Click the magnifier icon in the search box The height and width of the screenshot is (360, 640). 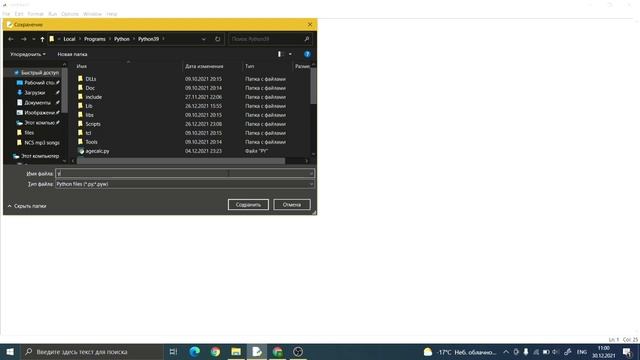pos(307,39)
